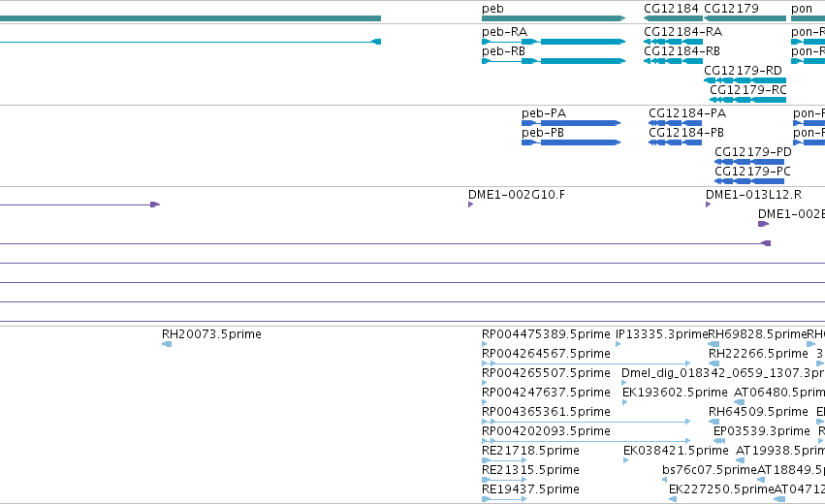The width and height of the screenshot is (825, 504).
Task: Click EST IP13335.3prime
Action: pos(661,334)
